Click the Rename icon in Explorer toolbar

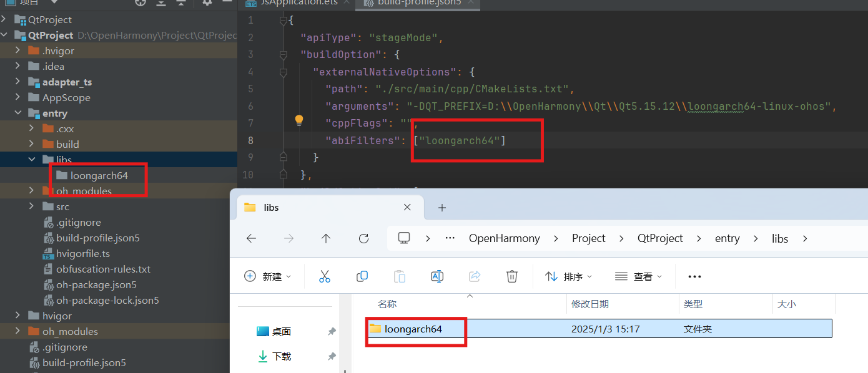tap(437, 276)
